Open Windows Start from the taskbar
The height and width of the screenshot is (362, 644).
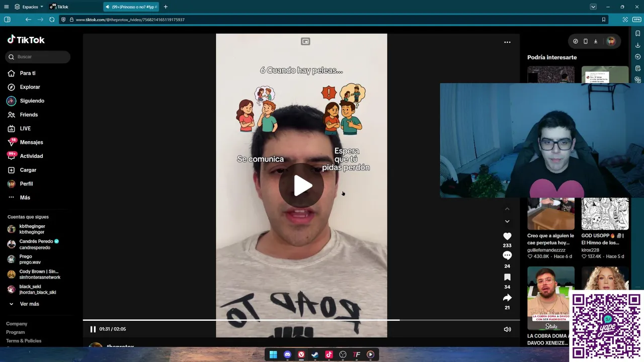(273, 354)
